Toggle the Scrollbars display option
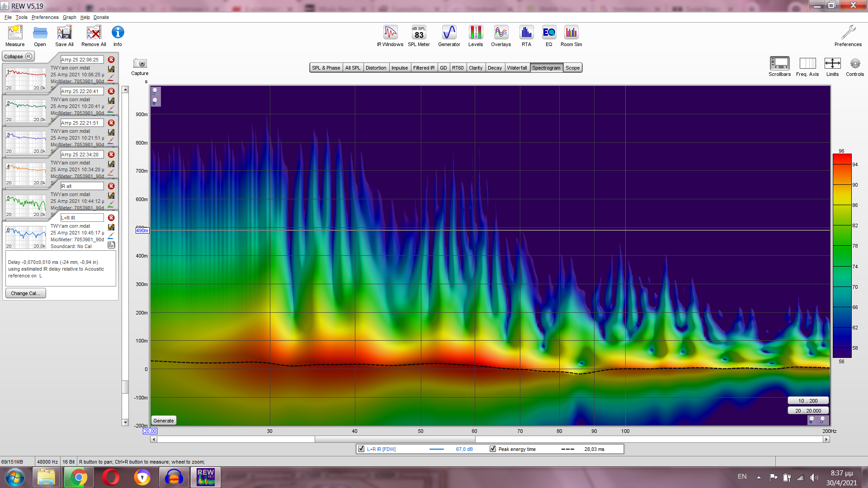868x488 pixels. (779, 64)
